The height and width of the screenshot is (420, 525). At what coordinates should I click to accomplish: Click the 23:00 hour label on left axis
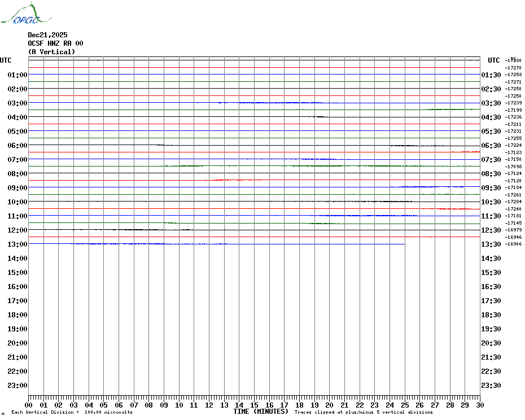17,385
